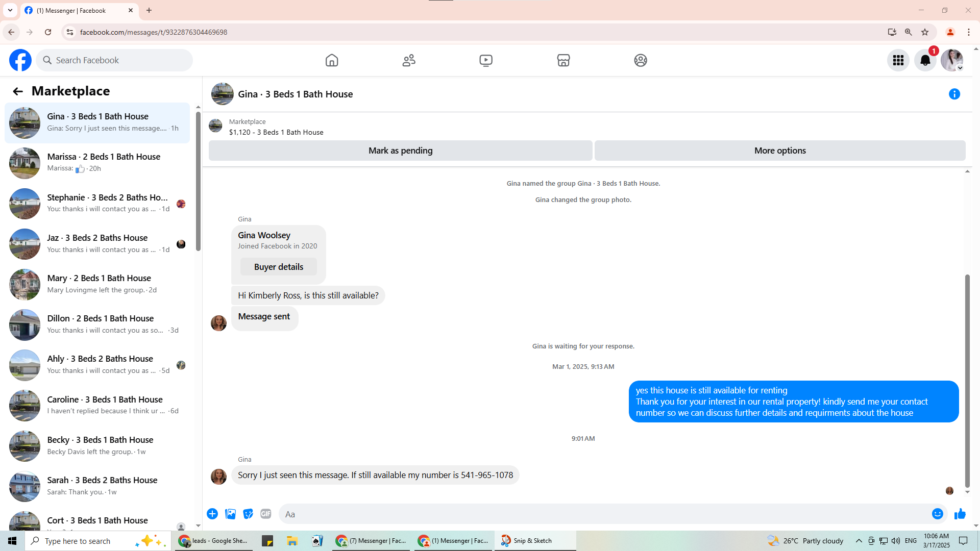Show conversation information (blue info icon)
980x551 pixels.
tap(954, 94)
